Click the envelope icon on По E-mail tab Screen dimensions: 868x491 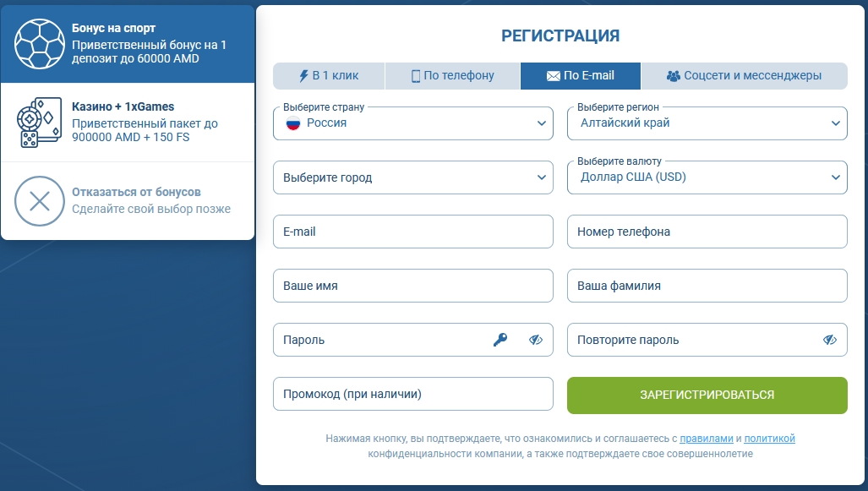tap(554, 75)
